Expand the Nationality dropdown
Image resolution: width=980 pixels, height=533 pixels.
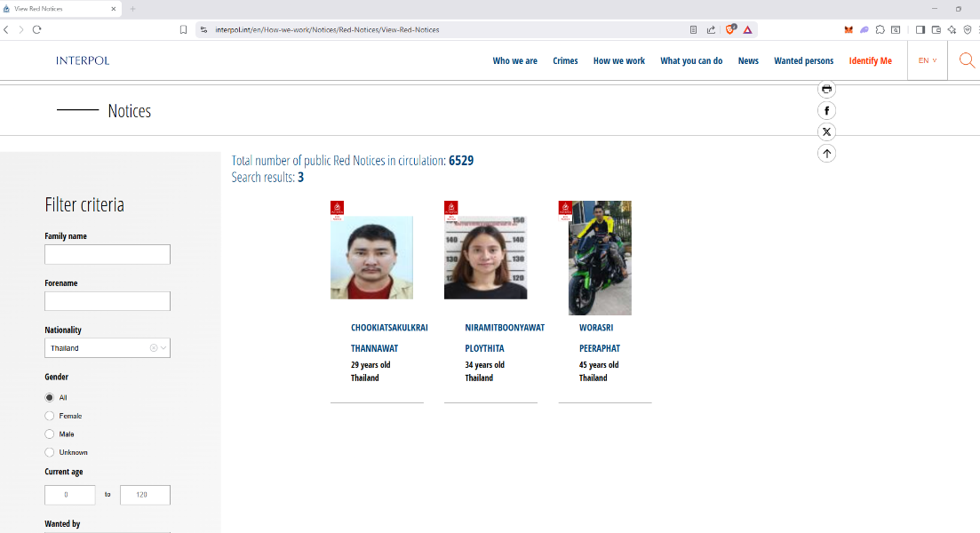[163, 348]
